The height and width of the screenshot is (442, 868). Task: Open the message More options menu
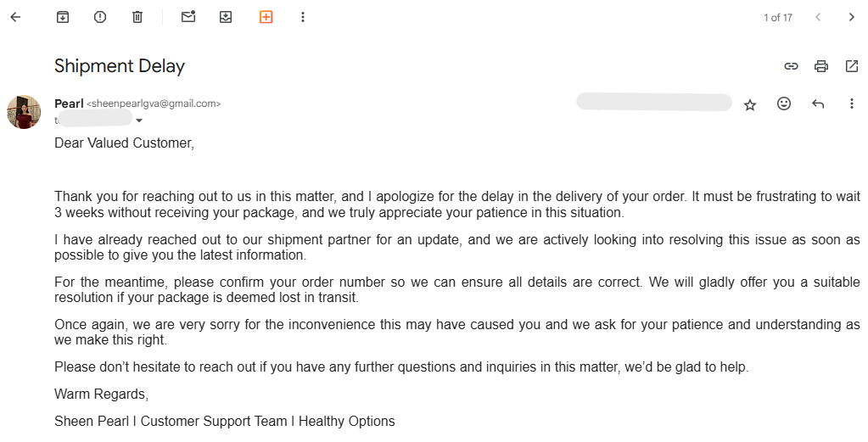[x=852, y=104]
